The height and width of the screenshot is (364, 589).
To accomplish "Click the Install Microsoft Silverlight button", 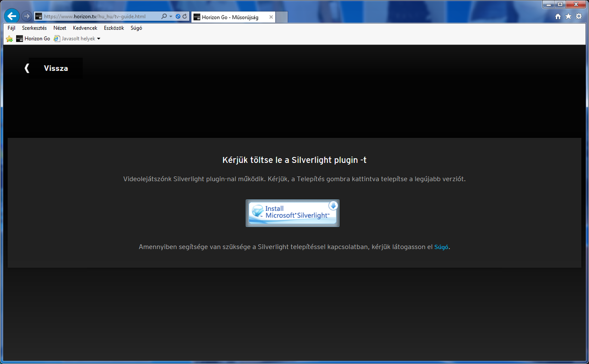I will tap(293, 213).
